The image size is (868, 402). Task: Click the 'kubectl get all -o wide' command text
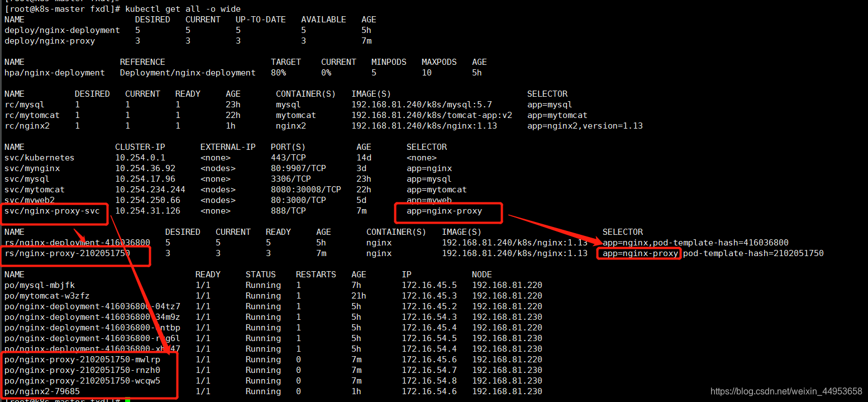(x=183, y=9)
